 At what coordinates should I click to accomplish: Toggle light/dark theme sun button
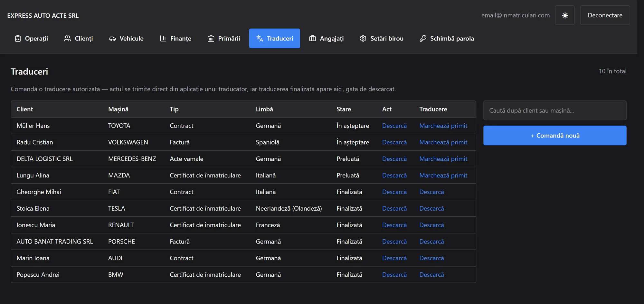pyautogui.click(x=565, y=15)
